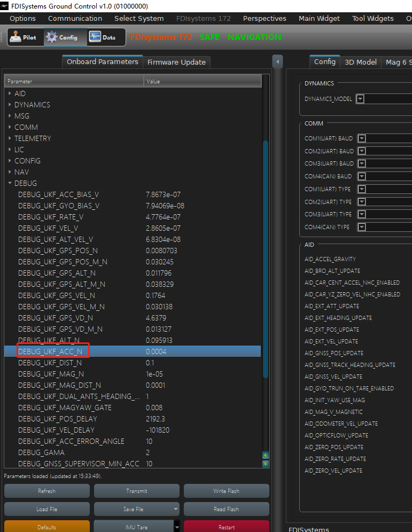This screenshot has width=412, height=532.
Task: Click AID_GNSS_POS_UPDATE label
Action: [333, 353]
